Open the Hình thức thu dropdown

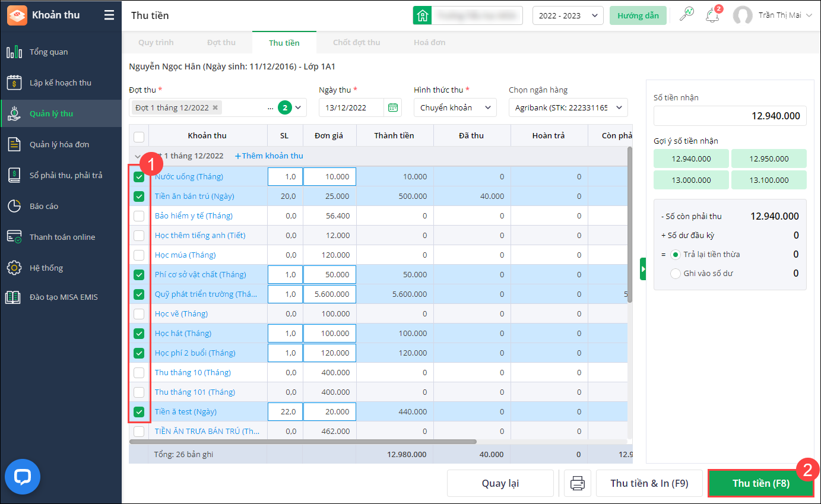coord(455,107)
